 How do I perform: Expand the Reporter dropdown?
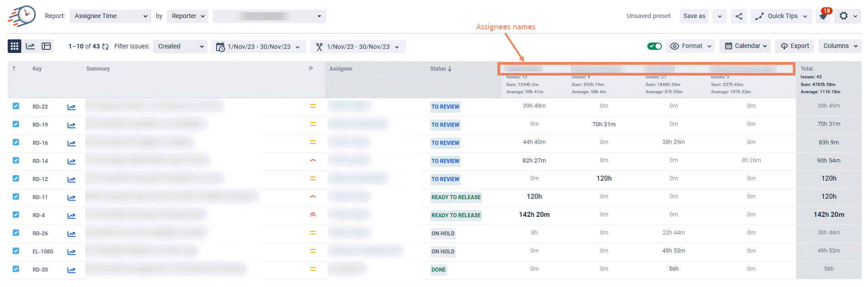188,16
